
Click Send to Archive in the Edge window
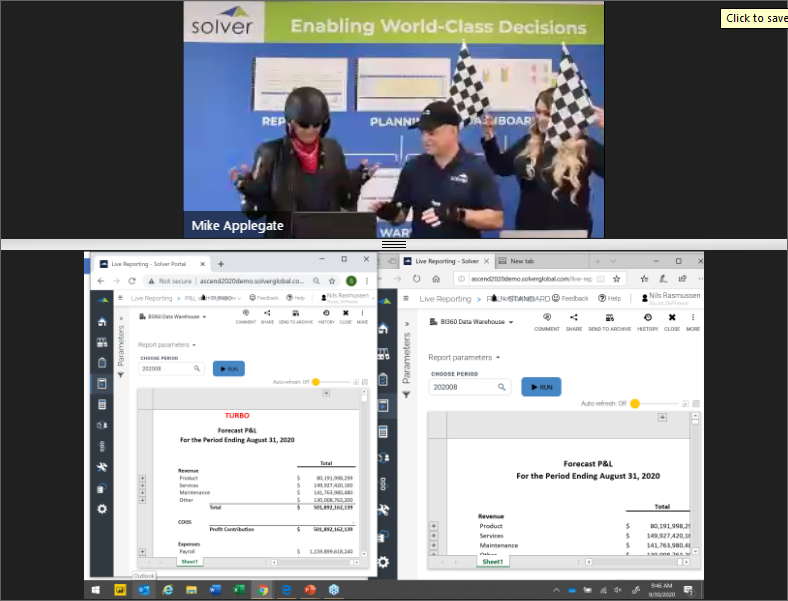(610, 322)
